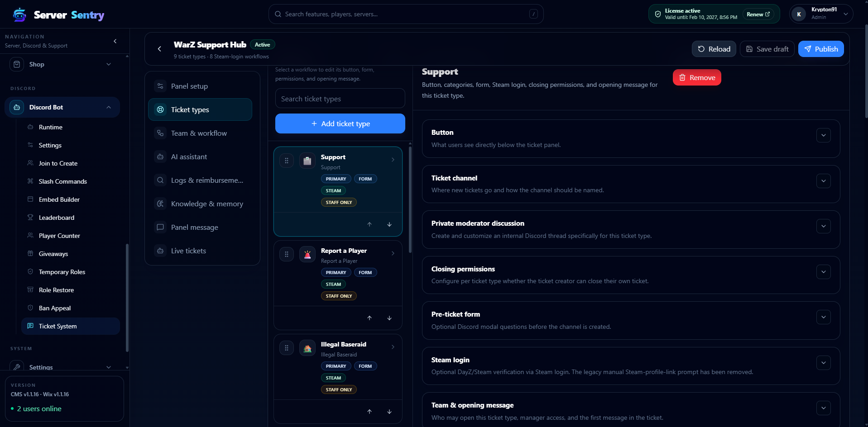This screenshot has height=427, width=868.
Task: Open the Live tickets tab
Action: coord(200,251)
